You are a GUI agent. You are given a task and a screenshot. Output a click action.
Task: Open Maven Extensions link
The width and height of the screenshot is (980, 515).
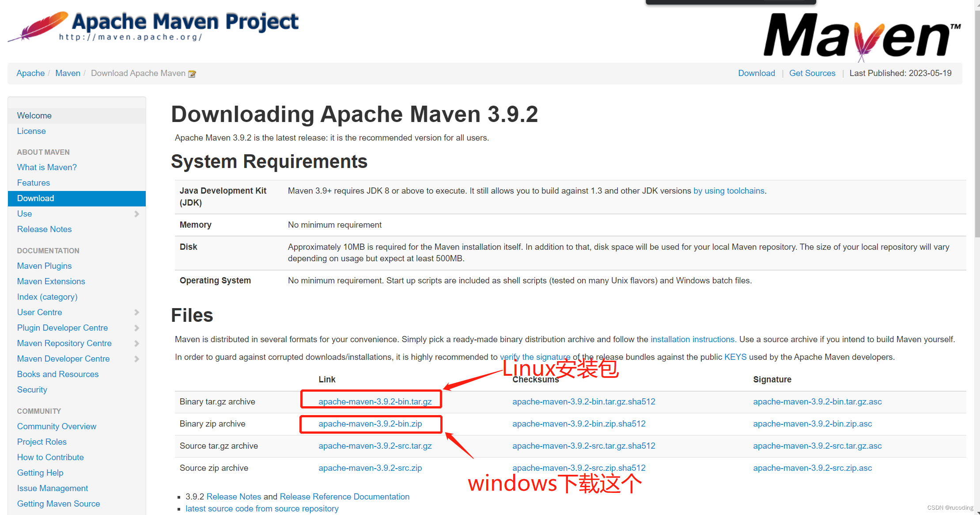(51, 282)
